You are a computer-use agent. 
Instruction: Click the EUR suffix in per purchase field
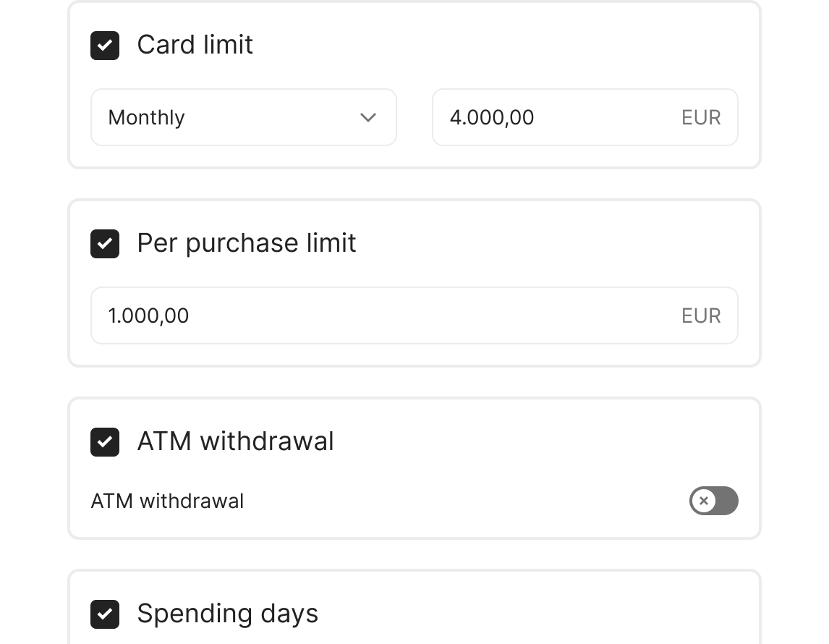(x=701, y=315)
